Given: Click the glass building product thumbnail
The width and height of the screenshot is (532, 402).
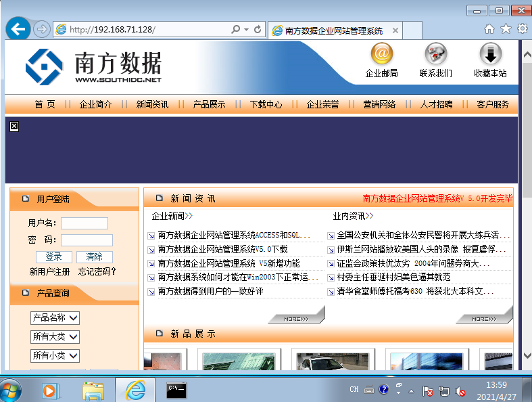Looking at the screenshot, I should coord(239,361).
